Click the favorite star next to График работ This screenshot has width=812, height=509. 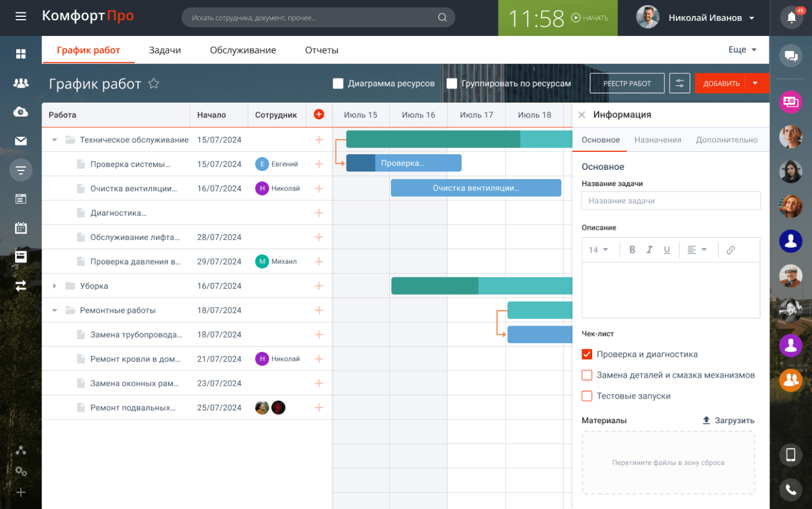click(x=154, y=84)
